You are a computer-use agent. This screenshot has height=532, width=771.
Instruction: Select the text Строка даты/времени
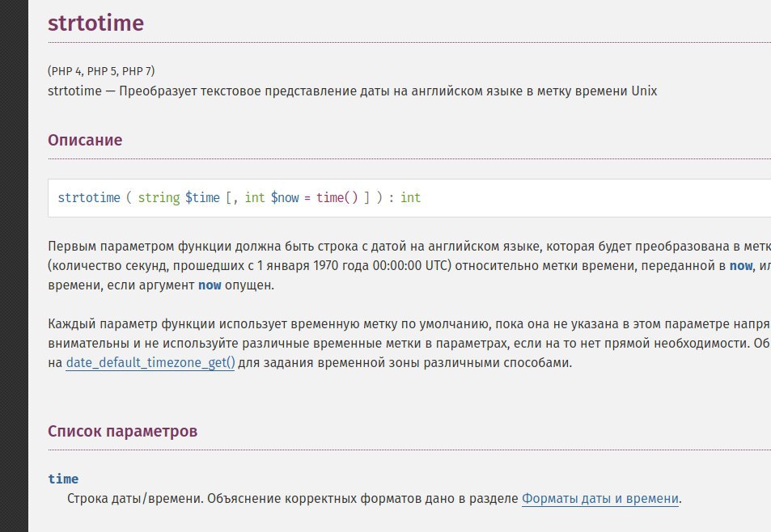(135, 499)
